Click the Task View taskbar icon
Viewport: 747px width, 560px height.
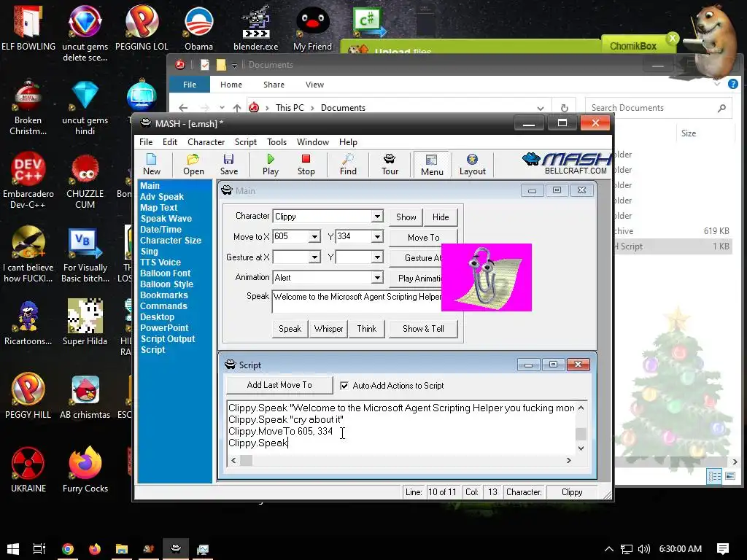tap(39, 549)
